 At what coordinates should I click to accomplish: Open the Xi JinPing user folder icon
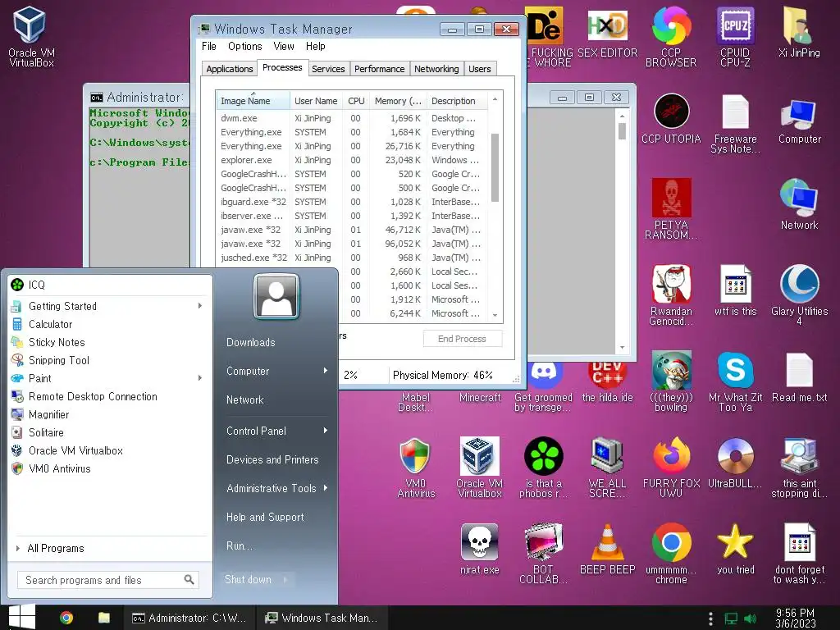click(799, 32)
